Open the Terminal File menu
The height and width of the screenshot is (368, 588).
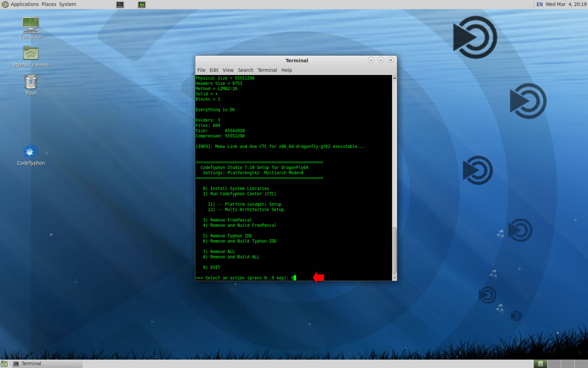coord(201,70)
